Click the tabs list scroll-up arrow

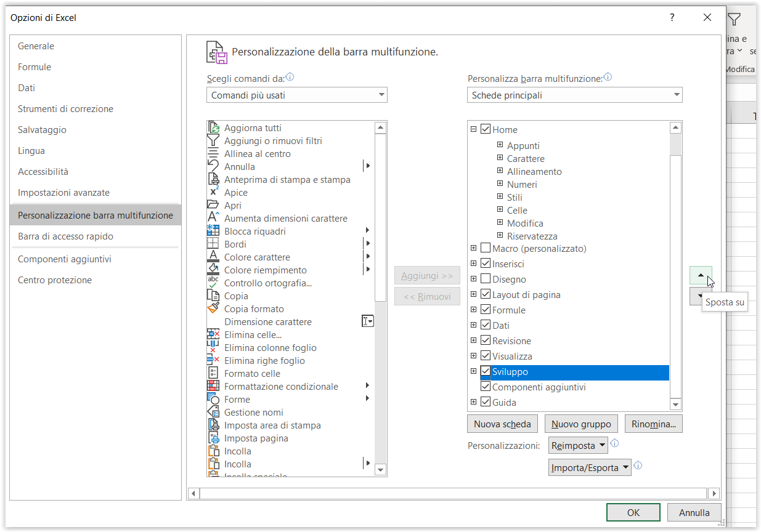click(x=676, y=128)
